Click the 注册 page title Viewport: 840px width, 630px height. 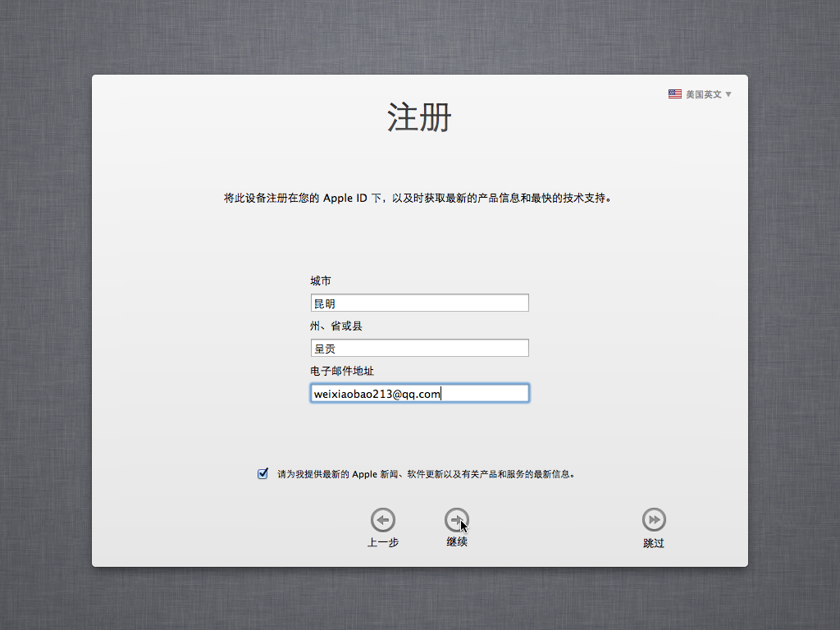click(x=419, y=118)
